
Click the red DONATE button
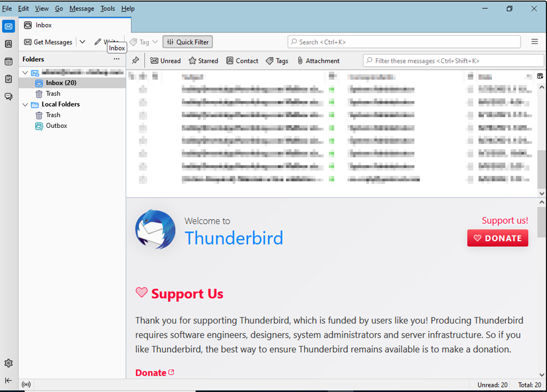(498, 238)
